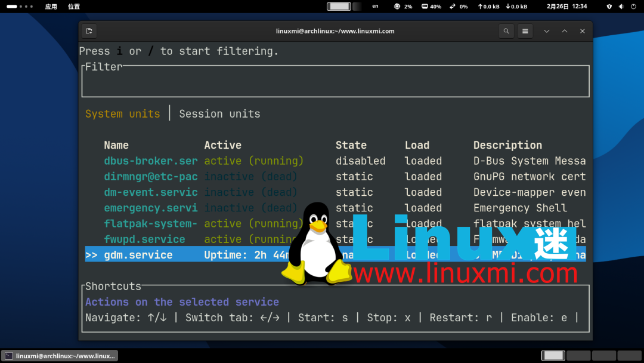Open the 位置 menu
Screen dimensions: 644x363
point(74,6)
